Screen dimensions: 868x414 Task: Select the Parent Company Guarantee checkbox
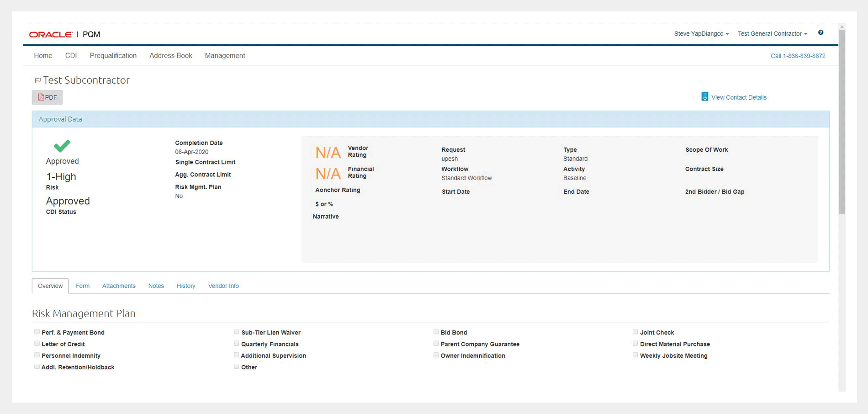[x=436, y=344]
